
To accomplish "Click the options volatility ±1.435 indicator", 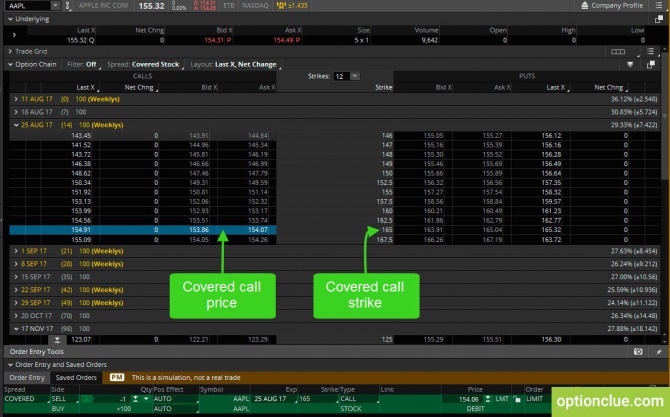I will click(292, 6).
